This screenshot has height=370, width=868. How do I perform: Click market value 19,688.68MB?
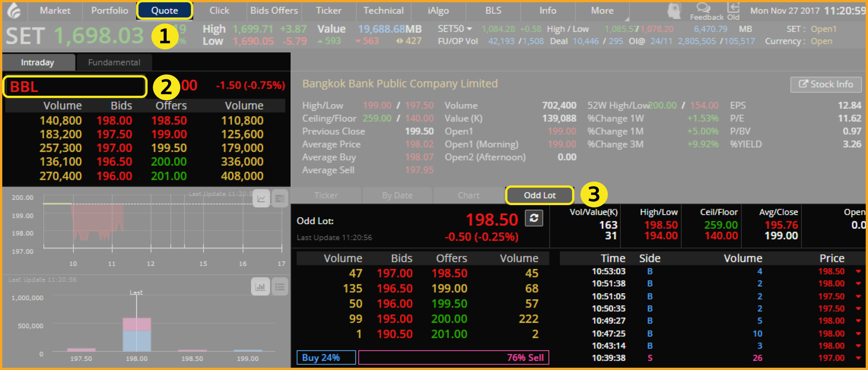click(x=390, y=29)
